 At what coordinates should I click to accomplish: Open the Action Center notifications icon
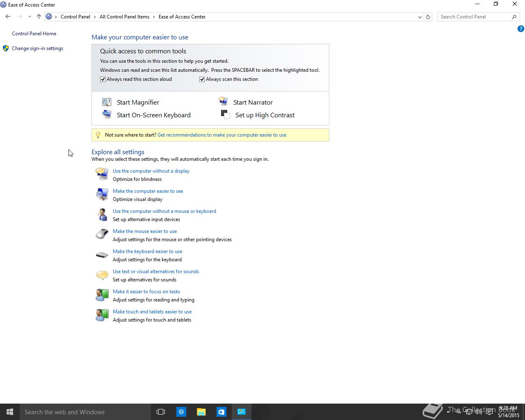pyautogui.click(x=489, y=412)
